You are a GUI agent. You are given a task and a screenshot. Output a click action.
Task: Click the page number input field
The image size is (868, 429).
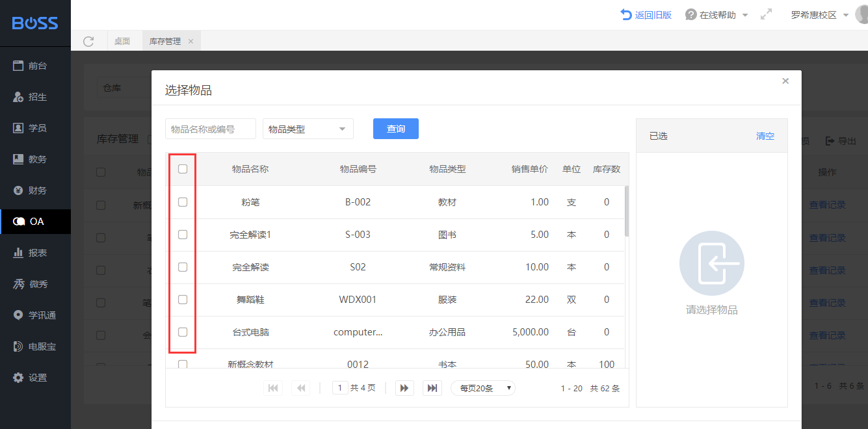click(340, 388)
